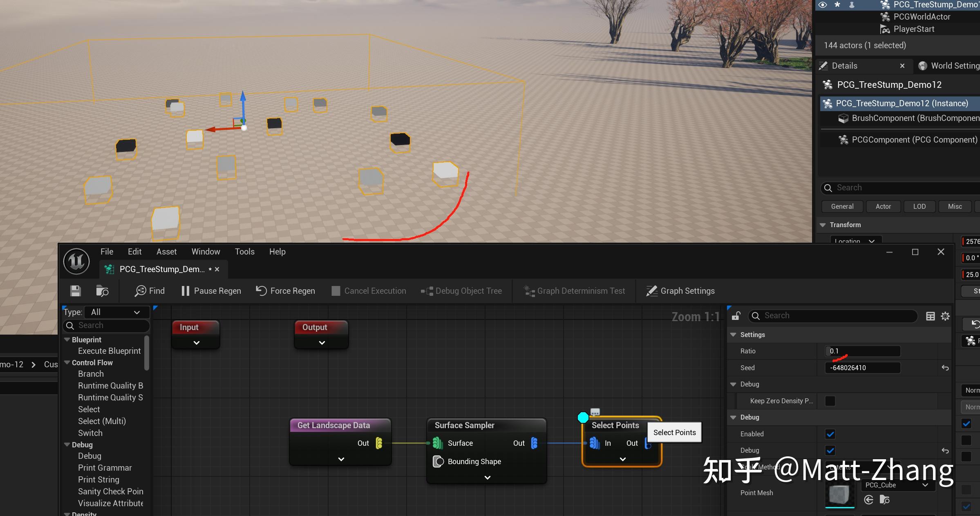Open Graph Settings from the toolbar
Image resolution: width=980 pixels, height=516 pixels.
point(680,291)
